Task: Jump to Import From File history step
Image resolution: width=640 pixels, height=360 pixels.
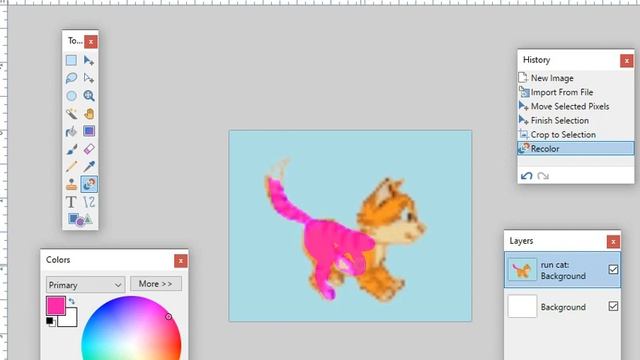Action: pyautogui.click(x=576, y=92)
